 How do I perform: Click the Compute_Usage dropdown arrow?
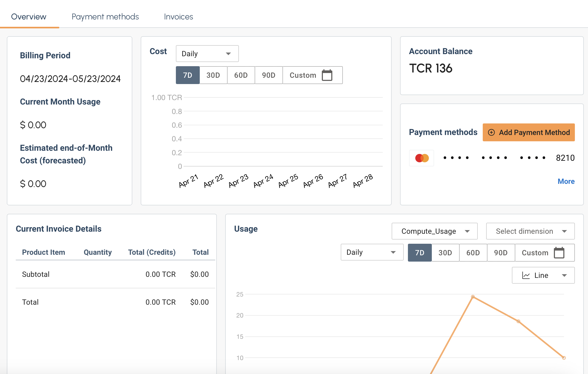(468, 231)
